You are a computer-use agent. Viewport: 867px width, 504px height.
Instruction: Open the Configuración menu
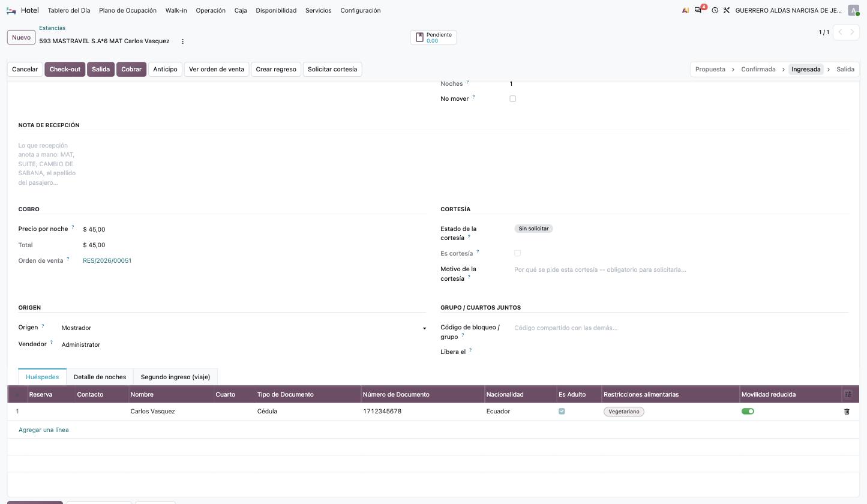click(x=360, y=10)
